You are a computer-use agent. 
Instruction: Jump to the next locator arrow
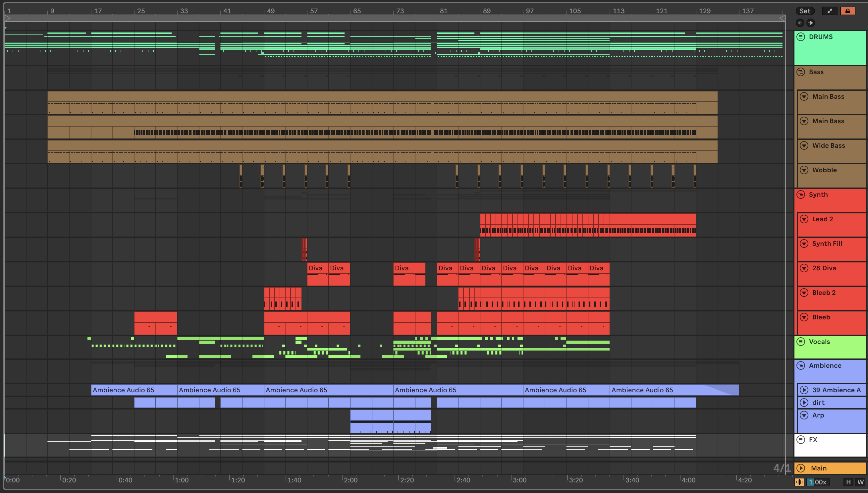click(810, 23)
